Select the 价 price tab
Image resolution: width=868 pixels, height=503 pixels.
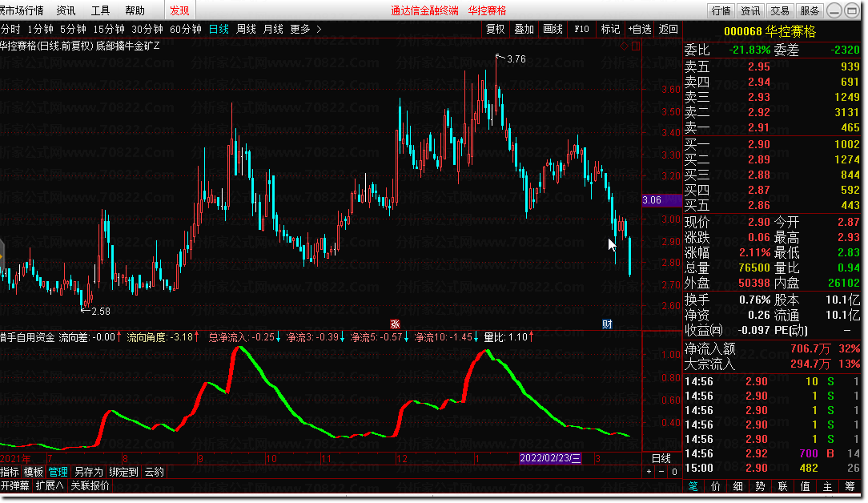[x=716, y=486]
